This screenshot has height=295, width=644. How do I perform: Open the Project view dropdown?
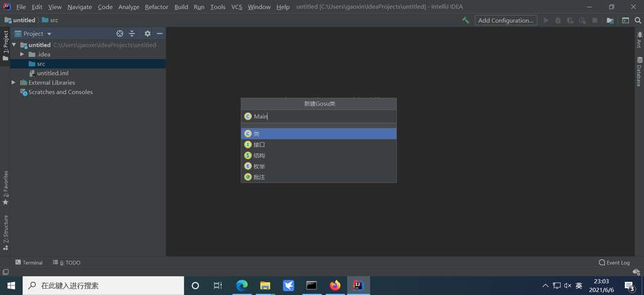(37, 34)
